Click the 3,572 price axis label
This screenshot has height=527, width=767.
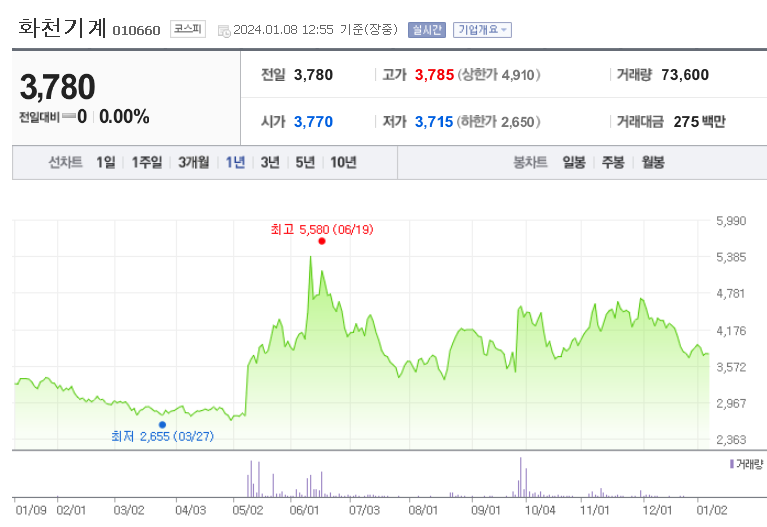[731, 367]
